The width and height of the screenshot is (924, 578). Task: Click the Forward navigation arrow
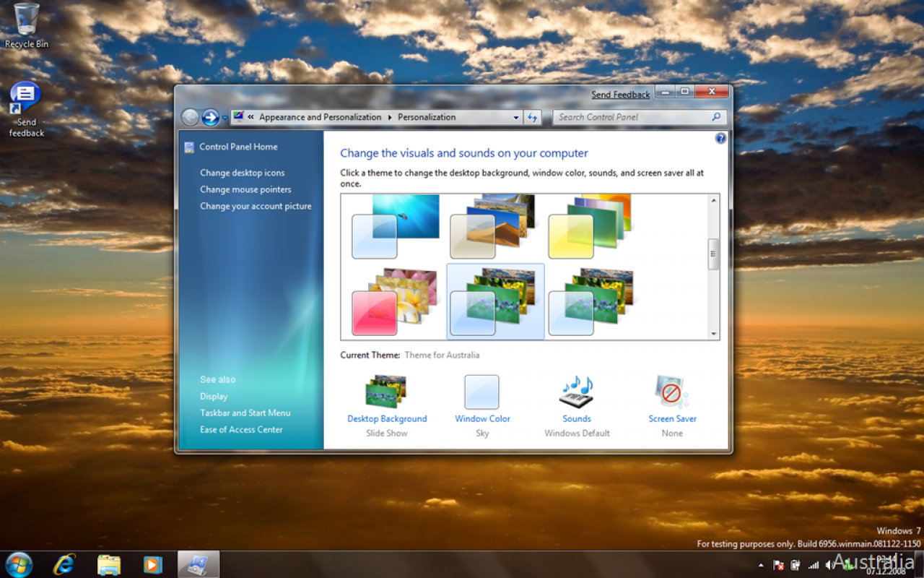[x=210, y=117]
